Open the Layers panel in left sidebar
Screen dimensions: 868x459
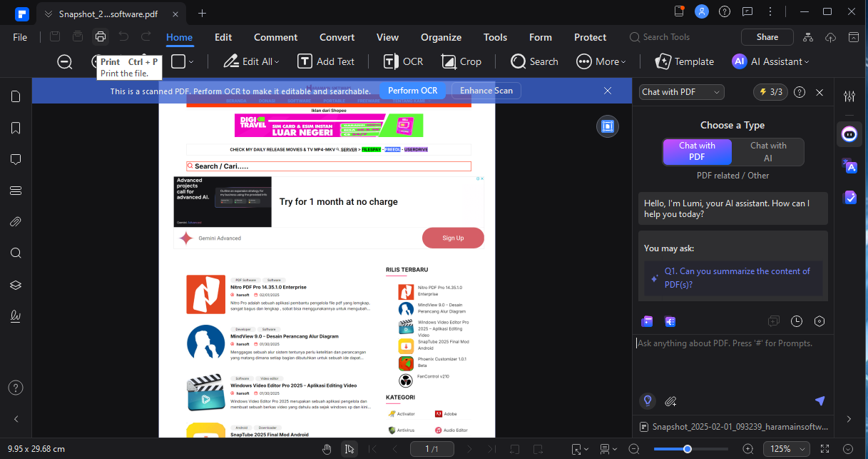click(x=16, y=285)
